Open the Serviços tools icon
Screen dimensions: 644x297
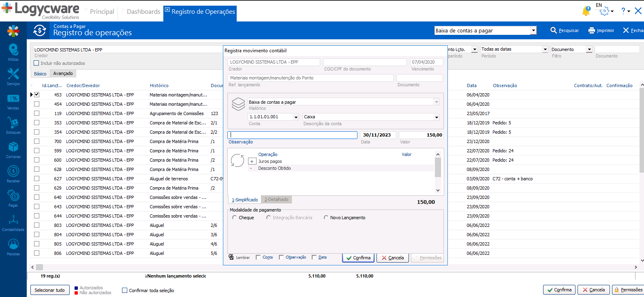[13, 75]
